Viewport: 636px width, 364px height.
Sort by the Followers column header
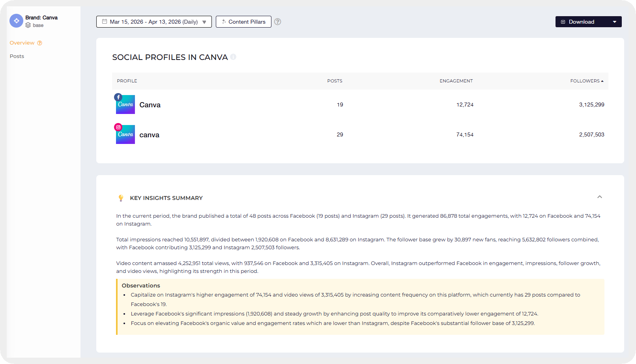pos(587,81)
